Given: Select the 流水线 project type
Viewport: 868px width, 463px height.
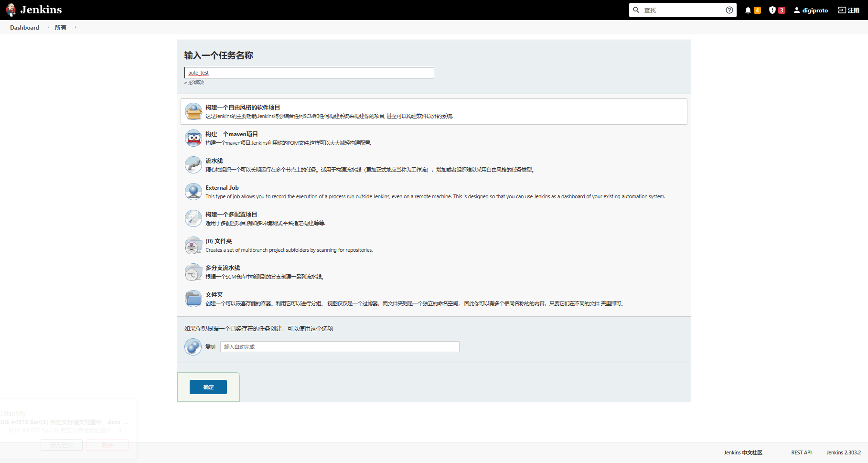Looking at the screenshot, I should coord(214,161).
